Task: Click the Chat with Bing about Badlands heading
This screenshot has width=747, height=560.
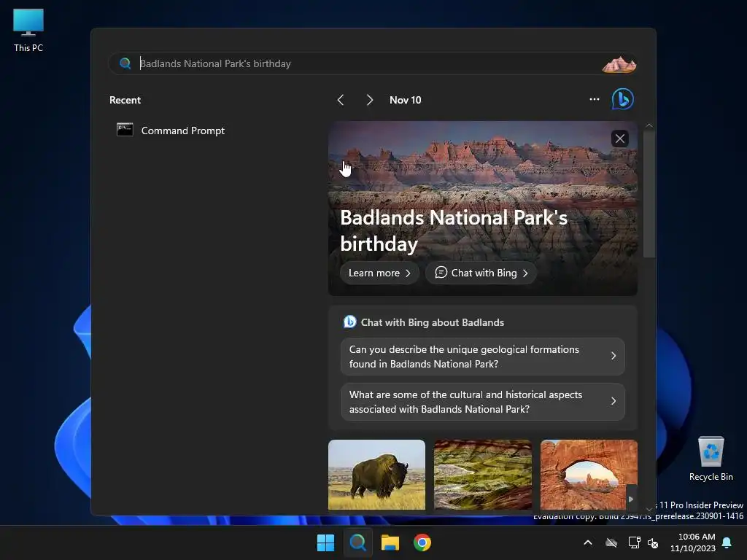Action: point(432,322)
